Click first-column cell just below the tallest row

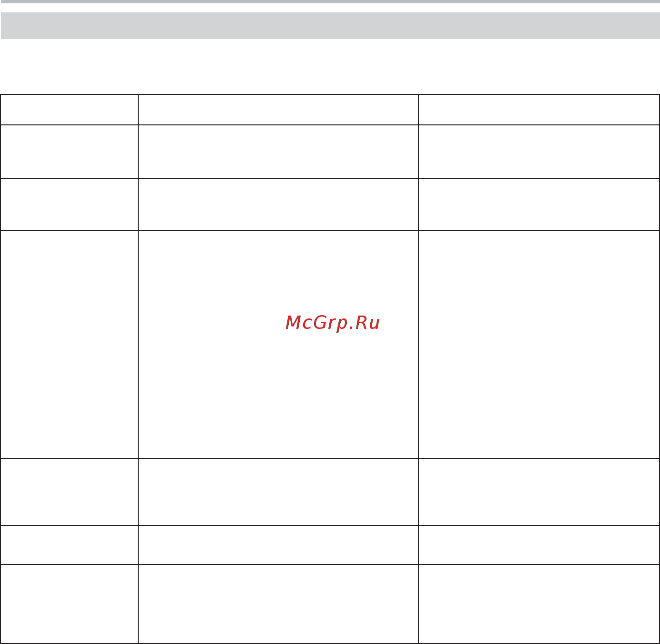tap(69, 492)
